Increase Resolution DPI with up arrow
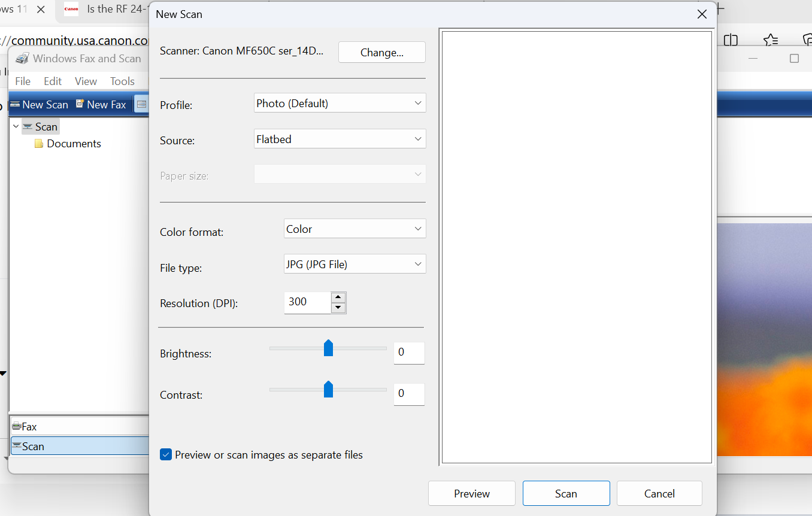812x516 pixels. pyautogui.click(x=338, y=298)
